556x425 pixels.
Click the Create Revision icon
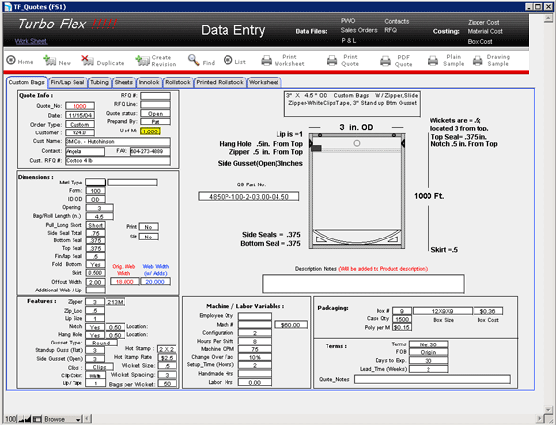coord(143,61)
